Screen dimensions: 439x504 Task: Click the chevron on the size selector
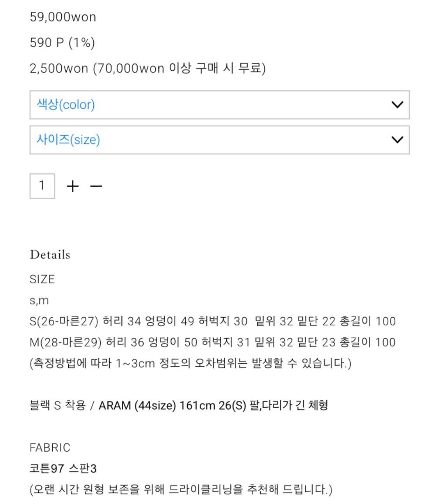[397, 140]
